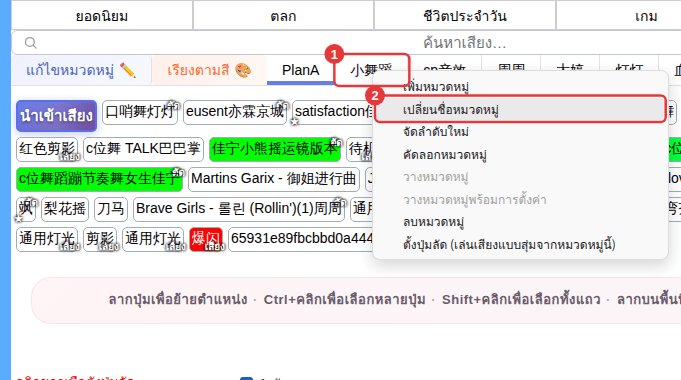
Task: Click the 65931e89fbcbbd0a444 sound button
Action: [x=301, y=239]
